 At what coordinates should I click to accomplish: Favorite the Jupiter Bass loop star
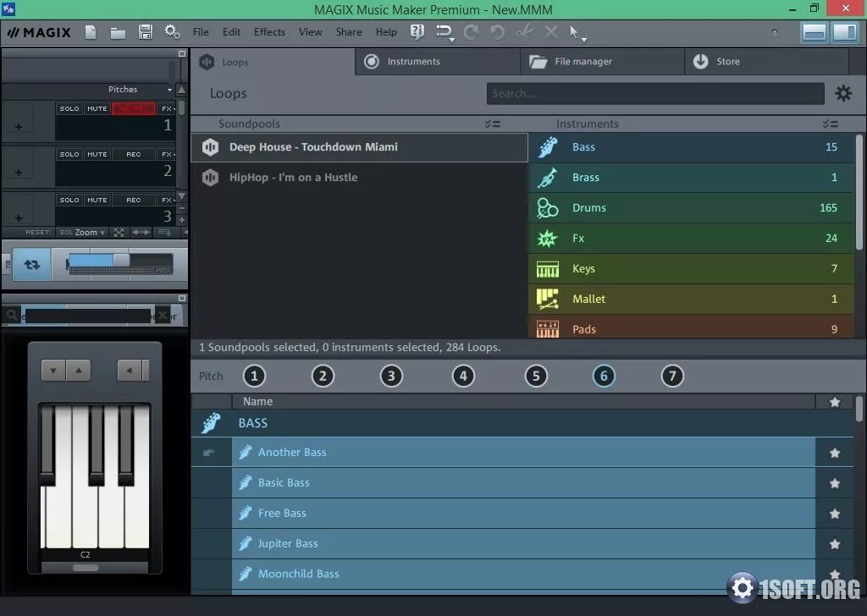834,544
